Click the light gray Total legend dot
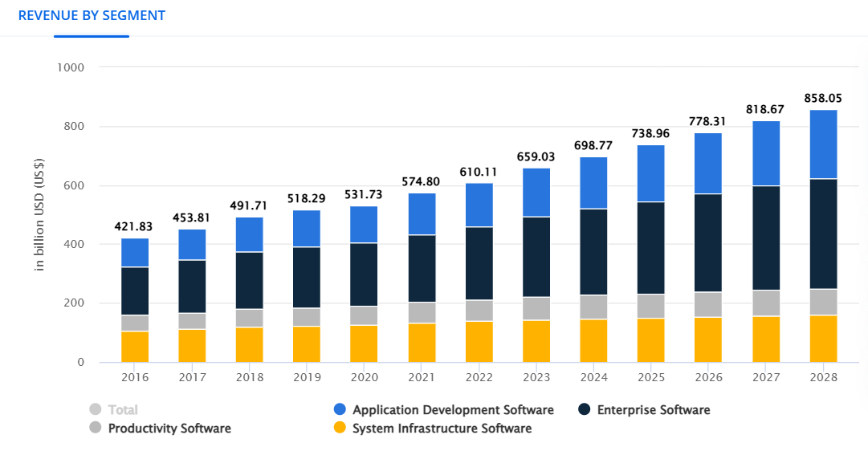 pyautogui.click(x=96, y=410)
